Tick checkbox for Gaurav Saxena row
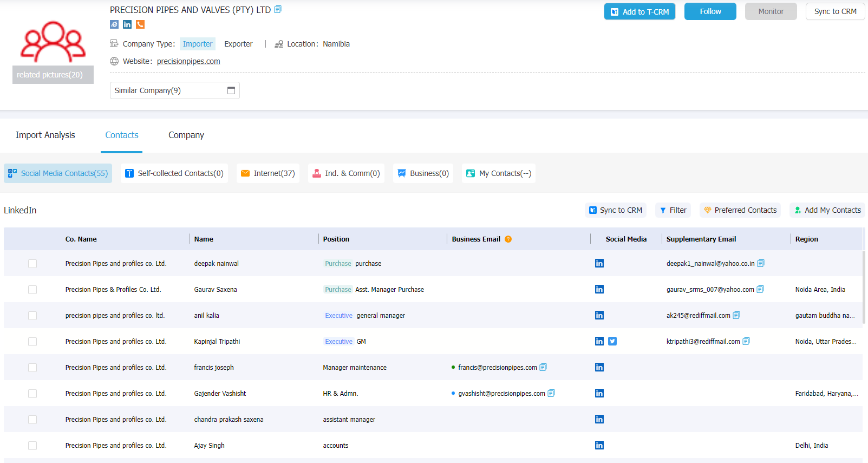Screen dimensions: 868x463 click(32, 290)
